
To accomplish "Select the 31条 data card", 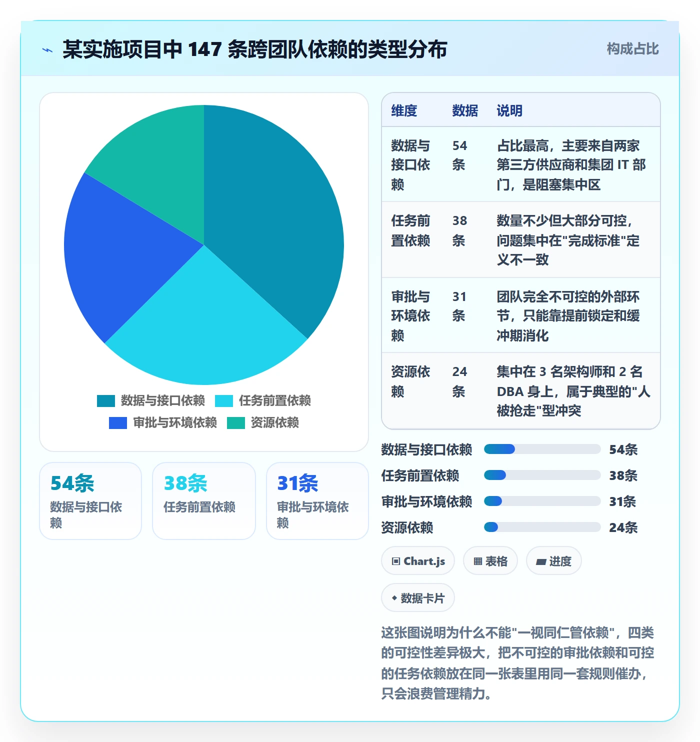I will click(317, 501).
